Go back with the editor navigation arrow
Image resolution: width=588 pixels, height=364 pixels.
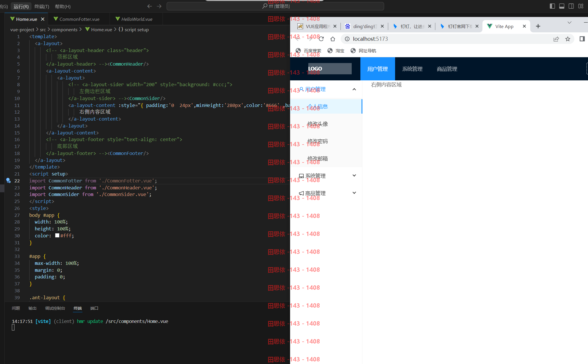tap(150, 6)
